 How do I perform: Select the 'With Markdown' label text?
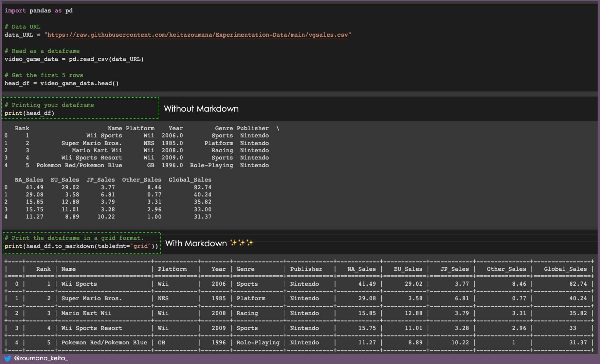click(196, 244)
